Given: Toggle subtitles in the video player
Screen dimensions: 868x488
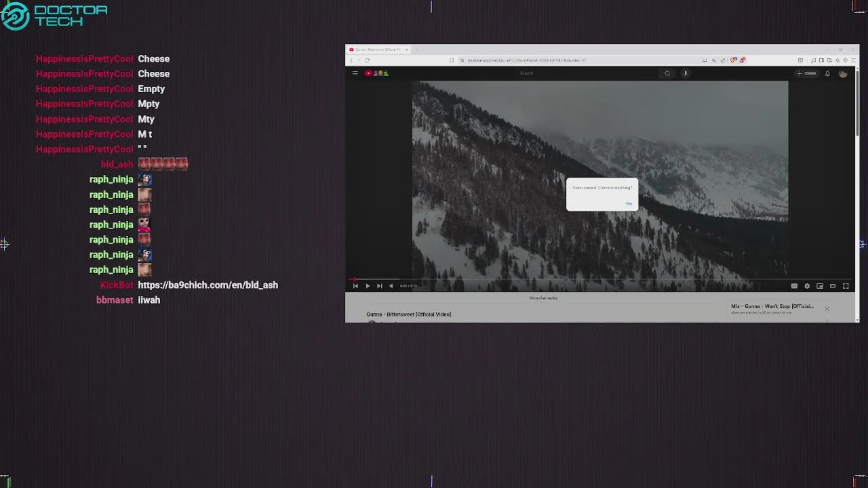Looking at the screenshot, I should (x=794, y=286).
